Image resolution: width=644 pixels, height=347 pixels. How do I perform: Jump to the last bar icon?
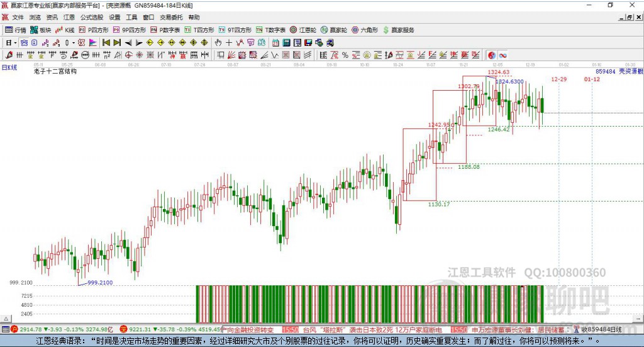pyautogui.click(x=117, y=43)
